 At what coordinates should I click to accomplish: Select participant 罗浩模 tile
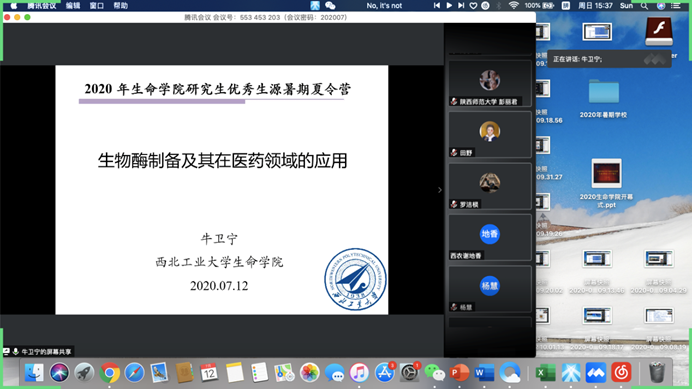pos(490,186)
